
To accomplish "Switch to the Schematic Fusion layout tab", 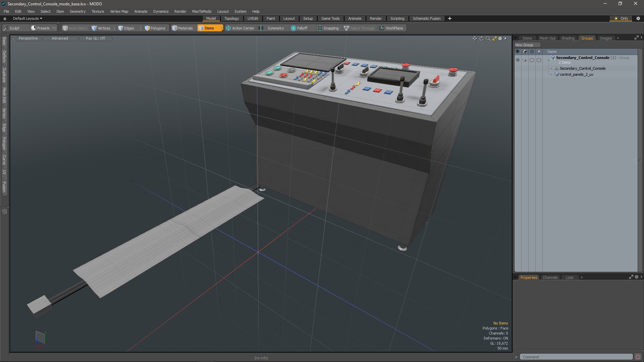I will tap(426, 18).
